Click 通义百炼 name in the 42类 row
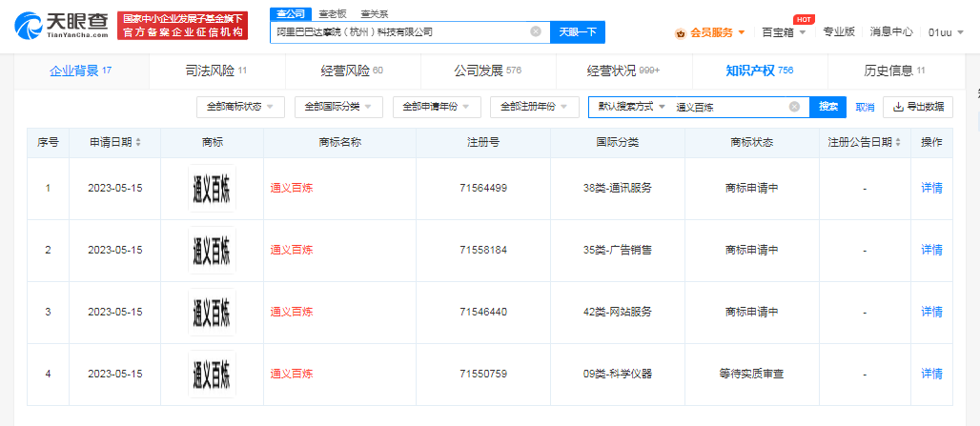980x426 pixels. 292,312
